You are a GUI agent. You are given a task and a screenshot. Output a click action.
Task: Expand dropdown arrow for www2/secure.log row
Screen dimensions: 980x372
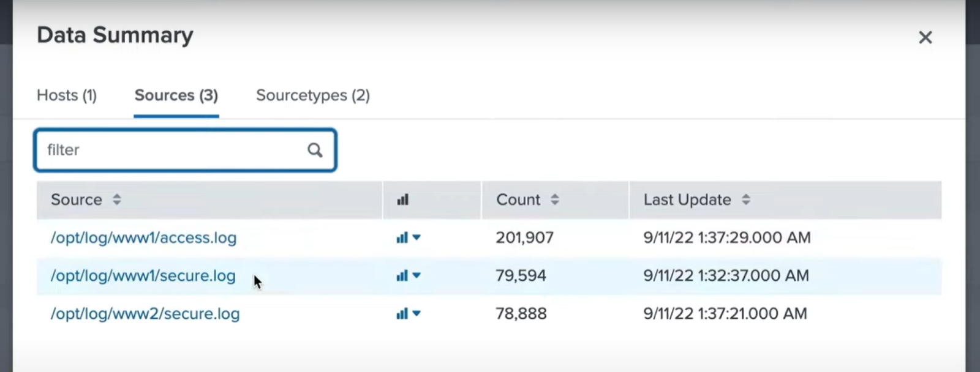pos(417,314)
